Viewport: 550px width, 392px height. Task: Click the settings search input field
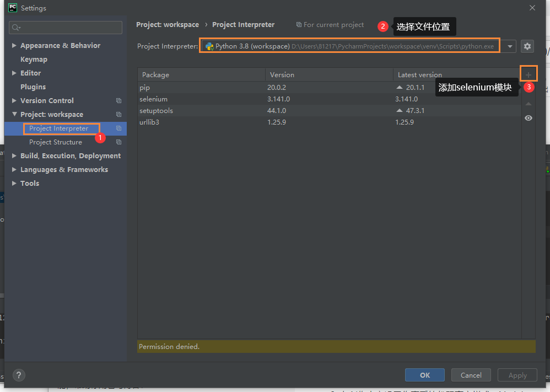tap(66, 28)
